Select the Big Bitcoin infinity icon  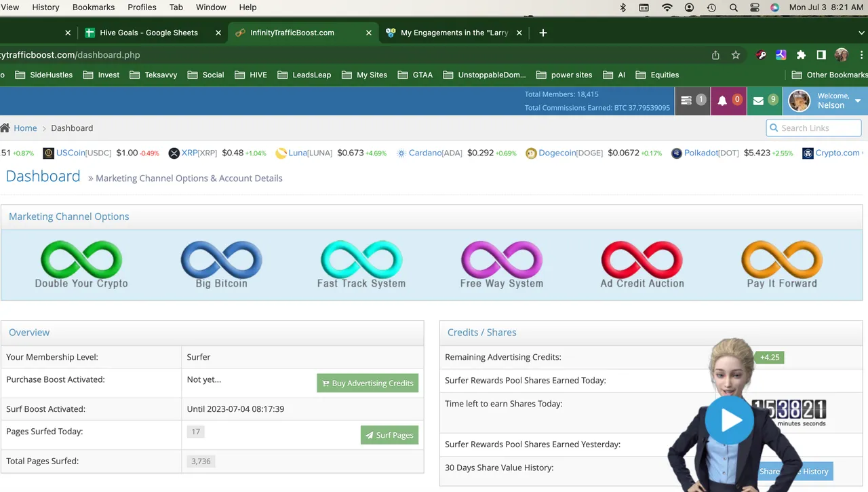(221, 260)
